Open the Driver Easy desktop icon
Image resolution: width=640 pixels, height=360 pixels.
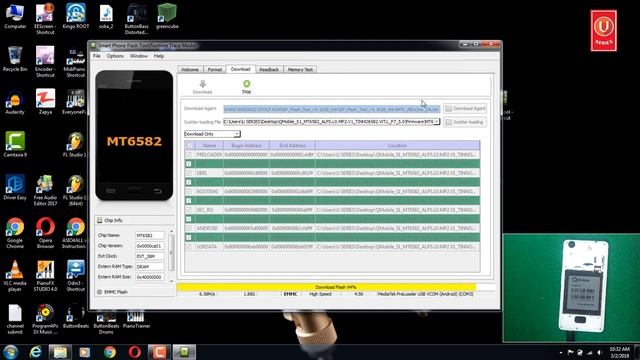15,187
